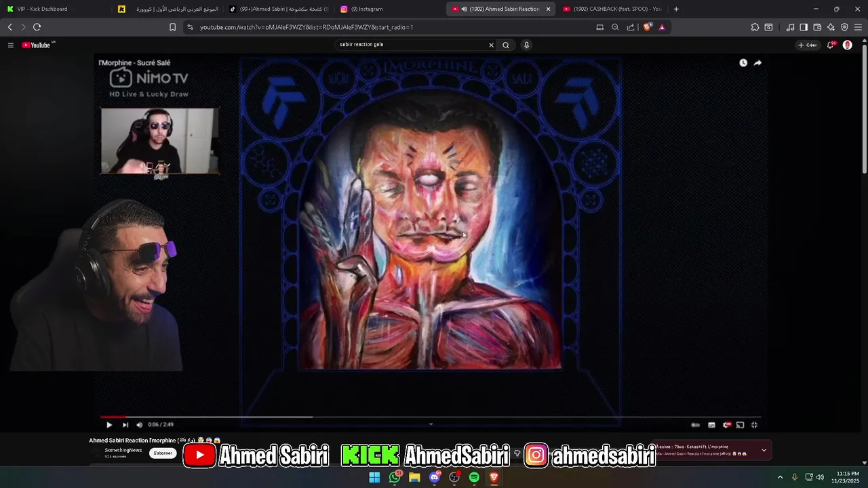868x488 pixels.
Task: Play the video
Action: [109, 425]
